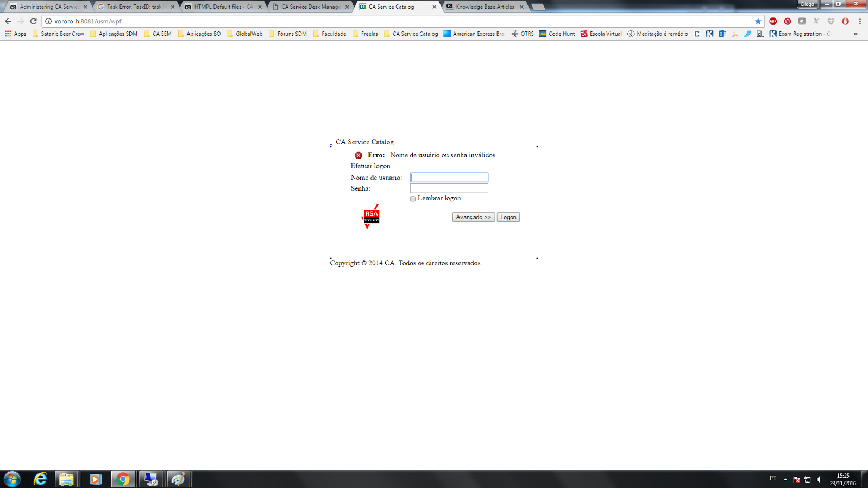
Task: Open the Apps shortcut in bookmarks bar
Action: [x=15, y=34]
